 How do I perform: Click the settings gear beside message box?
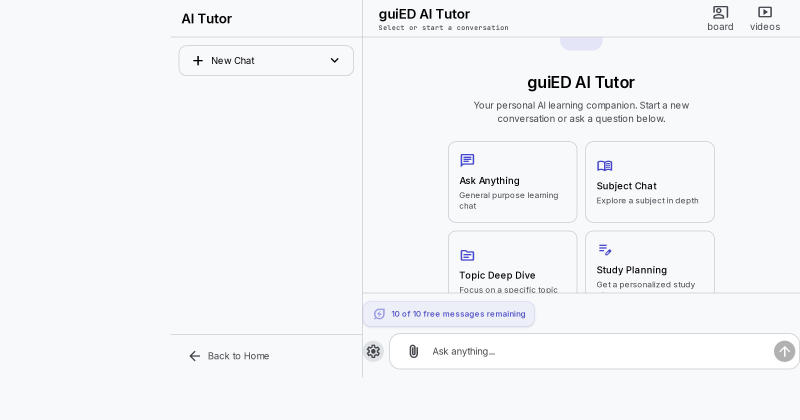tap(373, 351)
